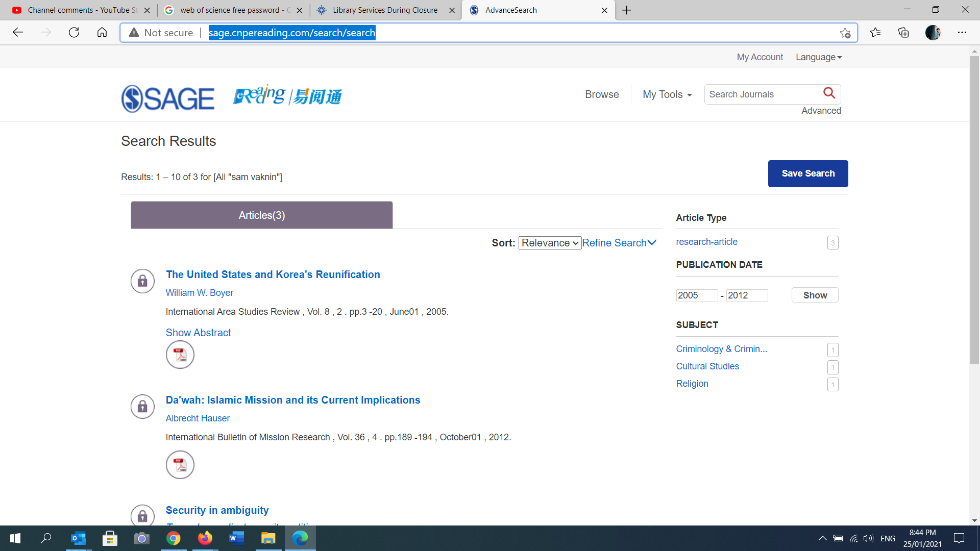Click lock icon beside Da'wah article
Viewport: 980px width, 551px height.
[x=142, y=407]
